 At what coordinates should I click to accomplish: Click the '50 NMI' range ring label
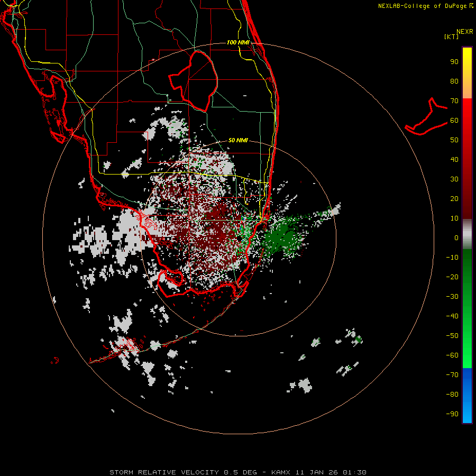238,140
